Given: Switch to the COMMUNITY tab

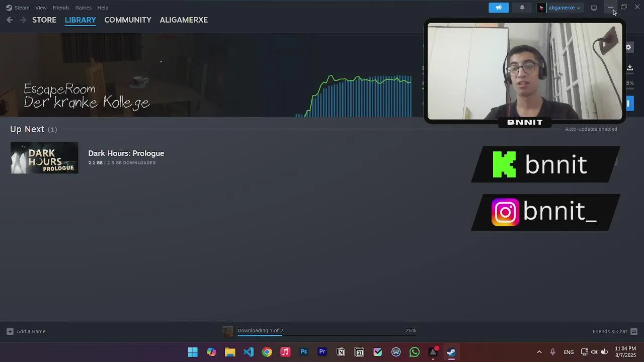Looking at the screenshot, I should pos(128,20).
